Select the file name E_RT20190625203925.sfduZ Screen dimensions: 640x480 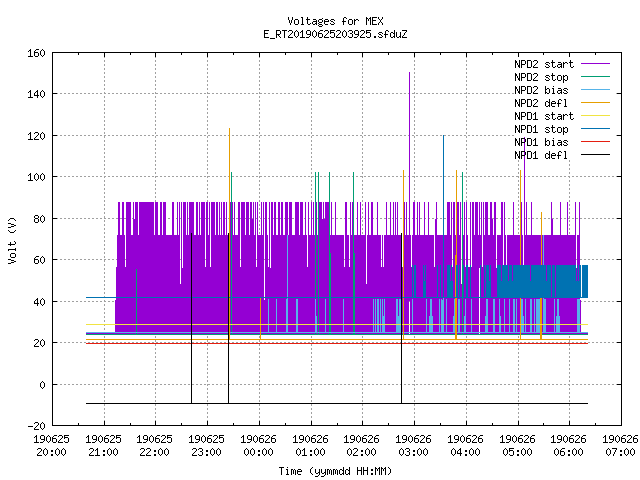click(x=335, y=34)
